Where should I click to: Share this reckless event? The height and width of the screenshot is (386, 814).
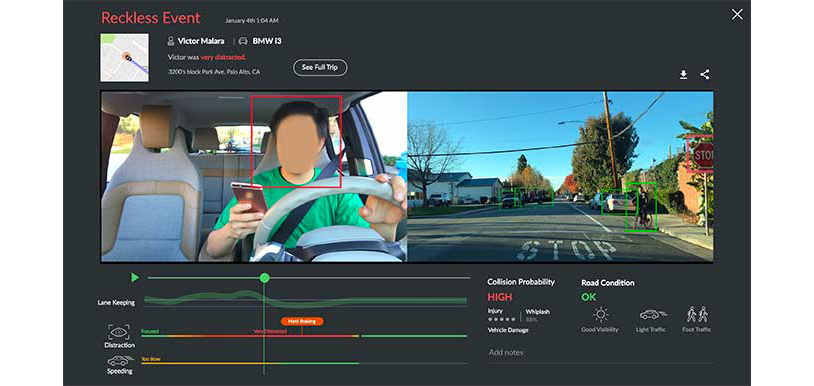[704, 74]
